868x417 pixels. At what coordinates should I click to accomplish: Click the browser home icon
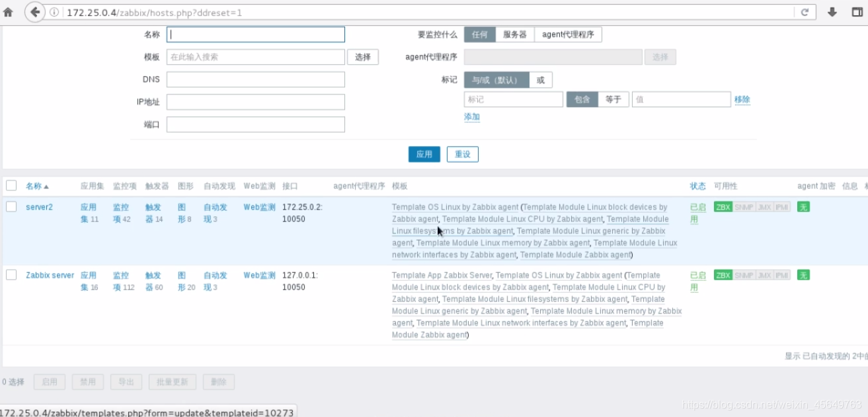tap(8, 12)
